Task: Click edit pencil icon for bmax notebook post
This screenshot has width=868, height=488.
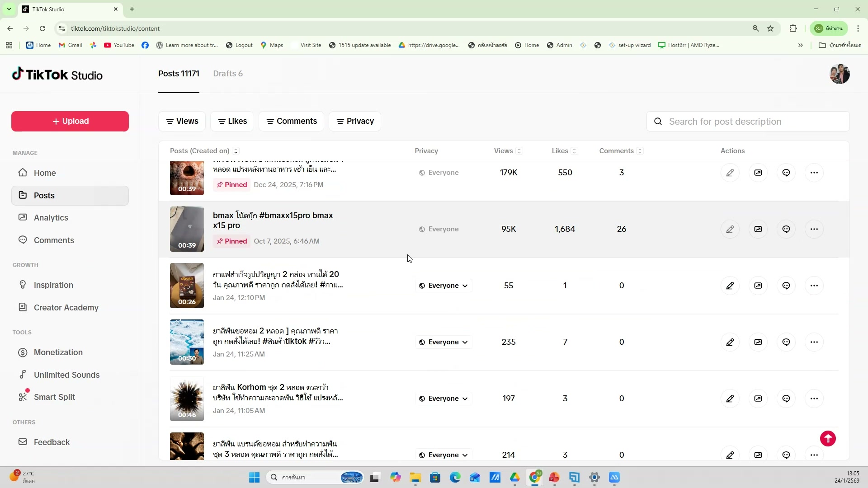Action: tap(730, 229)
